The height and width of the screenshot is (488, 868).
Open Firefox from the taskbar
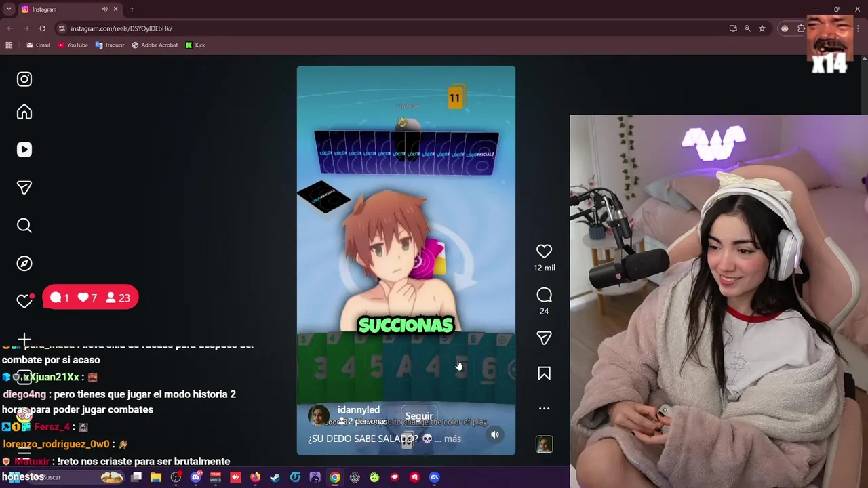pyautogui.click(x=255, y=477)
